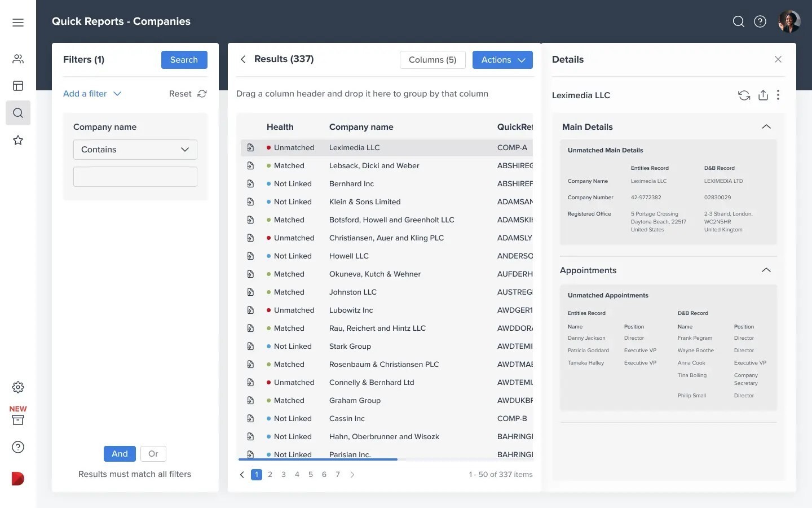This screenshot has height=508, width=812.
Task: Expand the Actions dropdown button
Action: [502, 60]
